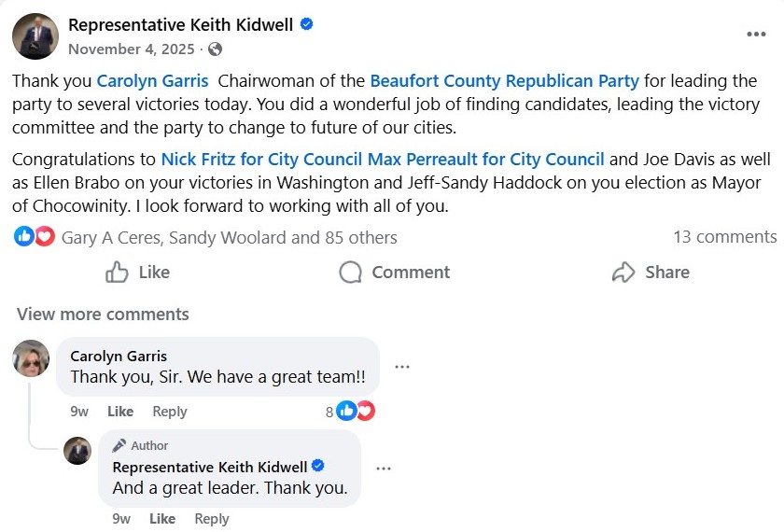The width and height of the screenshot is (784, 532).
Task: Click the reaction icons on Carolyn Garris's comment
Action: click(x=355, y=411)
